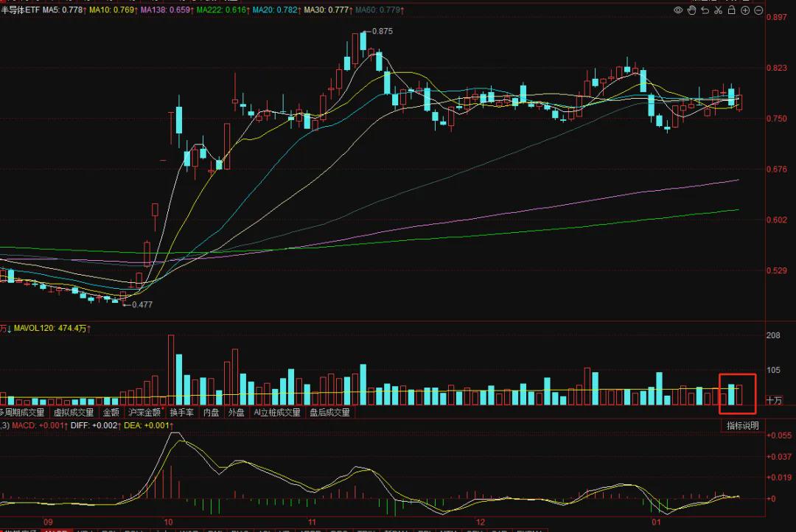Open the 沪深金额 tab

point(144,412)
